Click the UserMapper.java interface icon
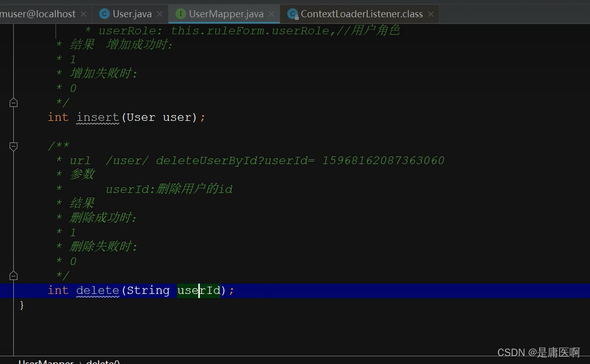This screenshot has height=364, width=590. [181, 15]
